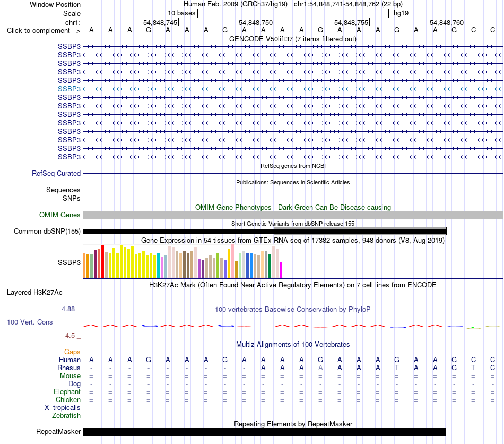Click the "OMIM Genes" track label
The height and width of the screenshot is (444, 504).
(59, 215)
